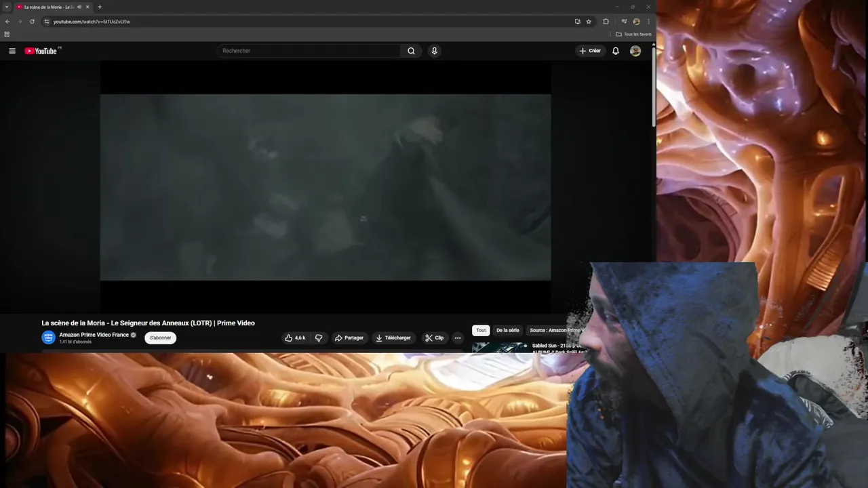Click the Clip scissors button

click(434, 338)
